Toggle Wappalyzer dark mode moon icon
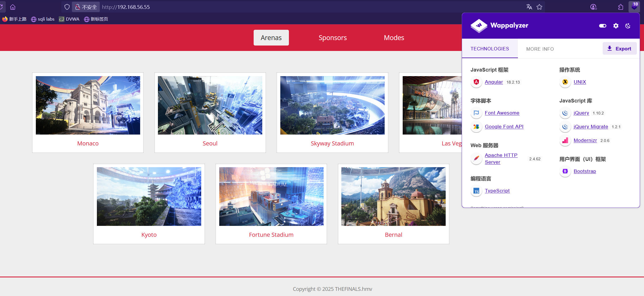The width and height of the screenshot is (644, 296). 628,26
